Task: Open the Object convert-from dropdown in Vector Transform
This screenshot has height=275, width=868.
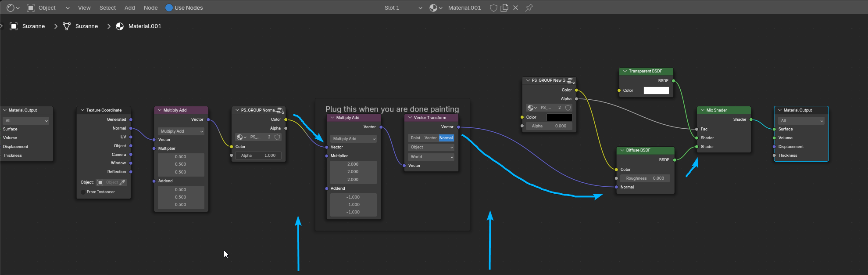Action: pyautogui.click(x=431, y=147)
